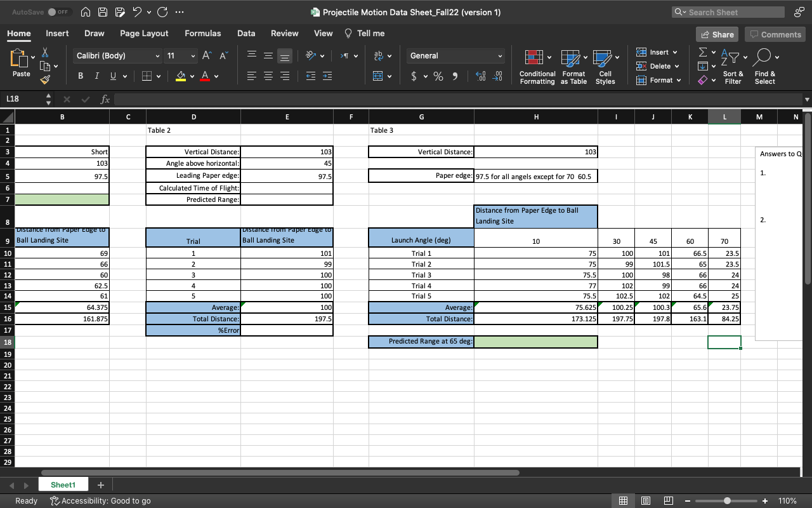Toggle Align Right

(285, 76)
